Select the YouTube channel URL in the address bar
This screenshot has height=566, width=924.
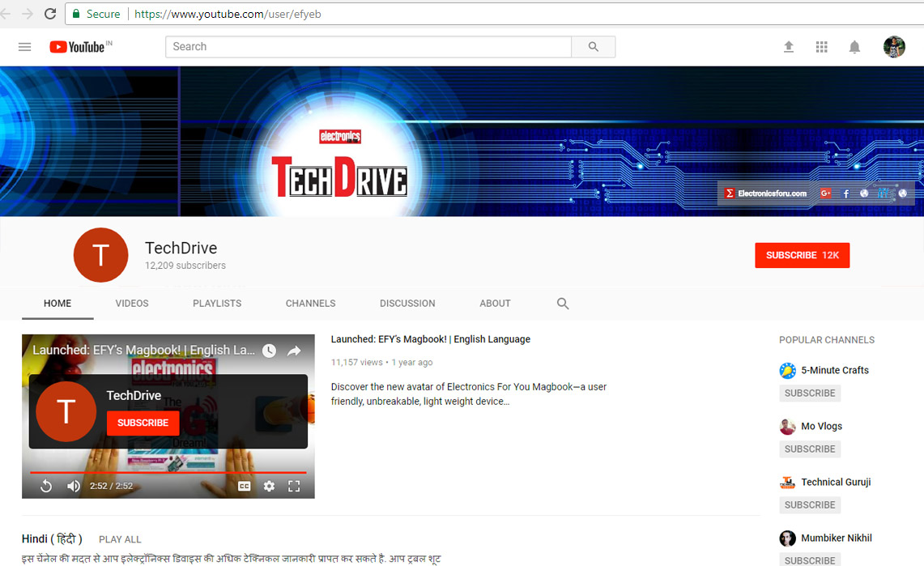(228, 14)
